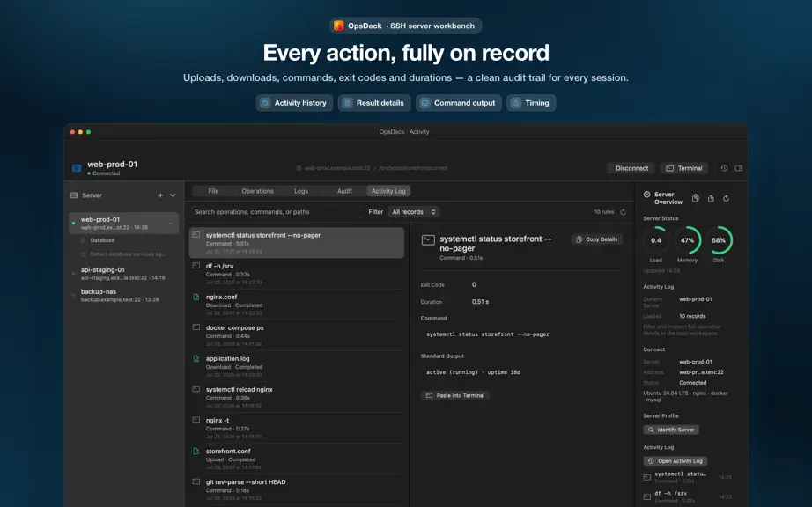Image resolution: width=812 pixels, height=507 pixels.
Task: Select the docker compose ps record
Action: coord(296,335)
